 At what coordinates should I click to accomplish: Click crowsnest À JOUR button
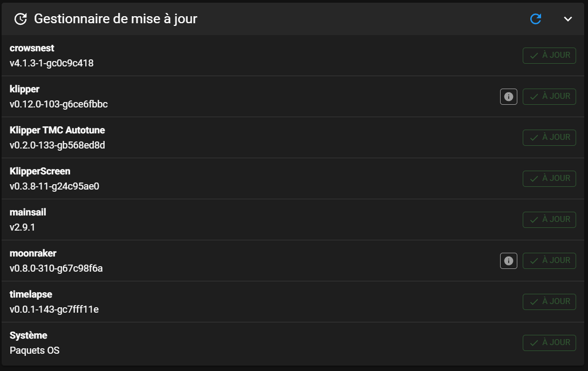(549, 56)
